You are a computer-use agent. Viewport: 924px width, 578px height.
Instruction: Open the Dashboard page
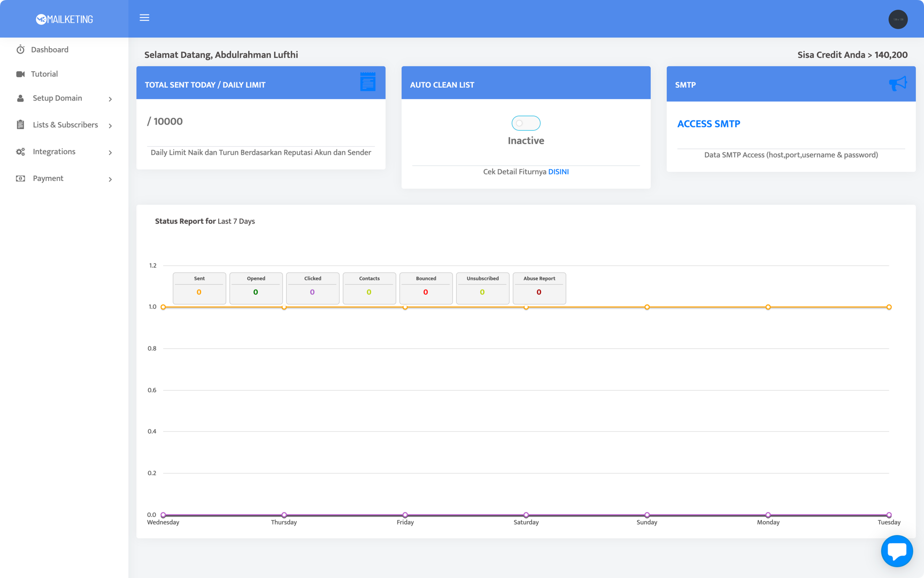pyautogui.click(x=50, y=49)
